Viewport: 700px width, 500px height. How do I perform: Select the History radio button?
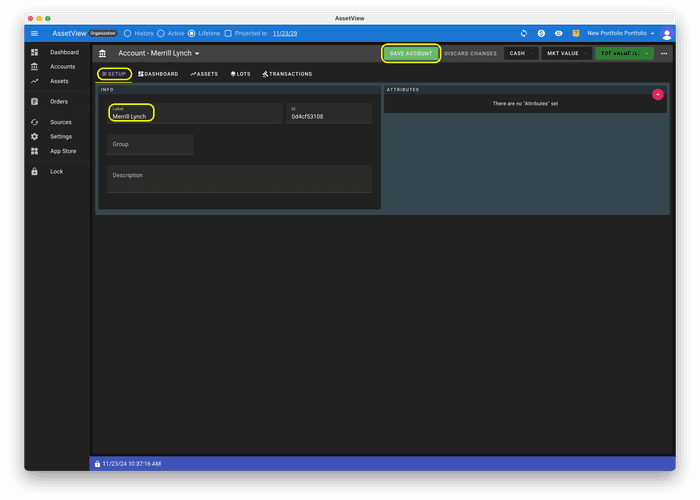tap(127, 33)
